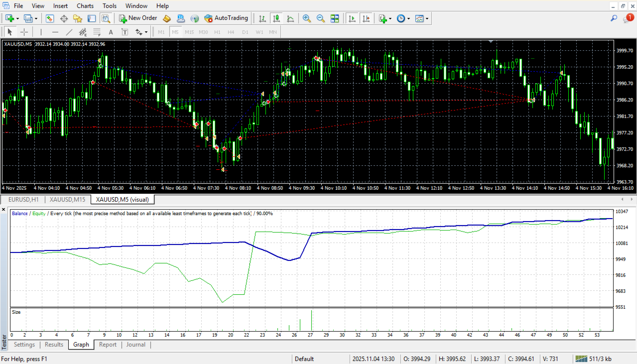Toggle the AutoTrading button
This screenshot has width=637, height=364.
[226, 18]
